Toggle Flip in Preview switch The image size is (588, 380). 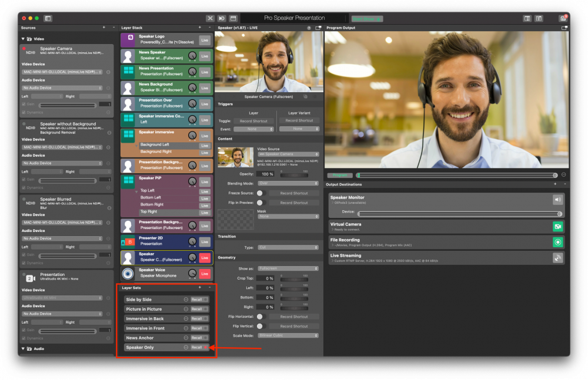(x=262, y=203)
